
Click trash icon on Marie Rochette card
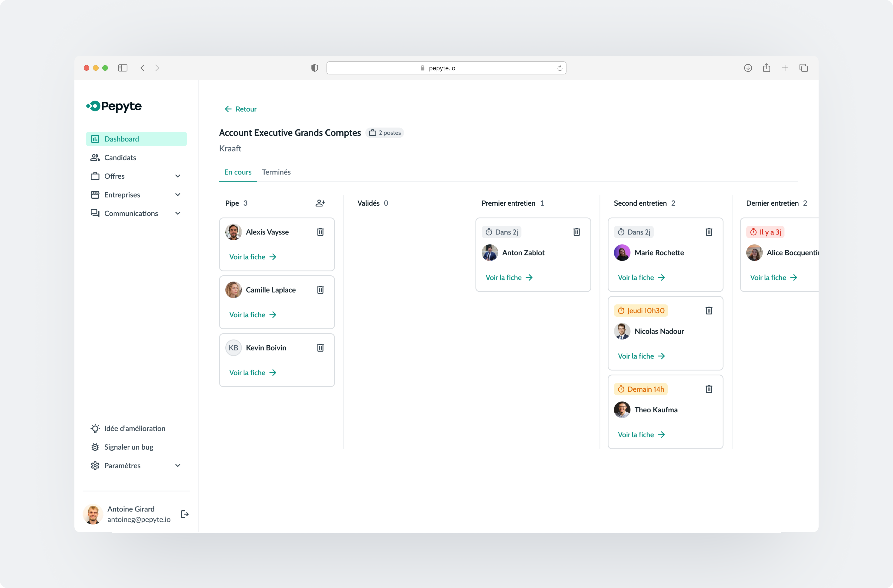(709, 232)
